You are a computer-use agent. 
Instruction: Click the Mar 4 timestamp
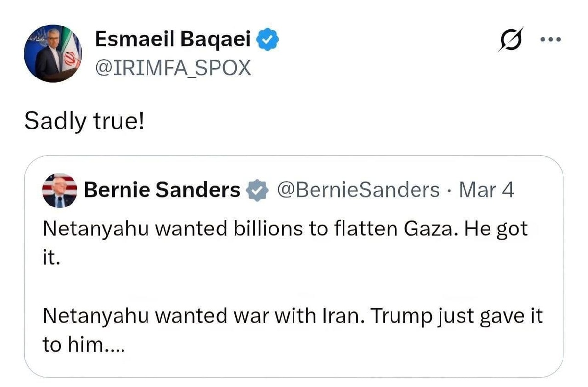tap(486, 190)
